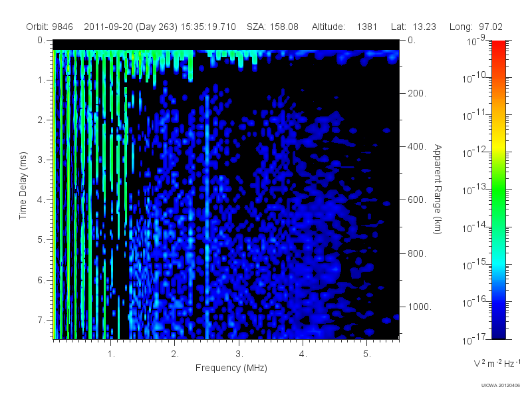
Task: Click the '3.' tick on Frequency axis
Action: (x=239, y=354)
